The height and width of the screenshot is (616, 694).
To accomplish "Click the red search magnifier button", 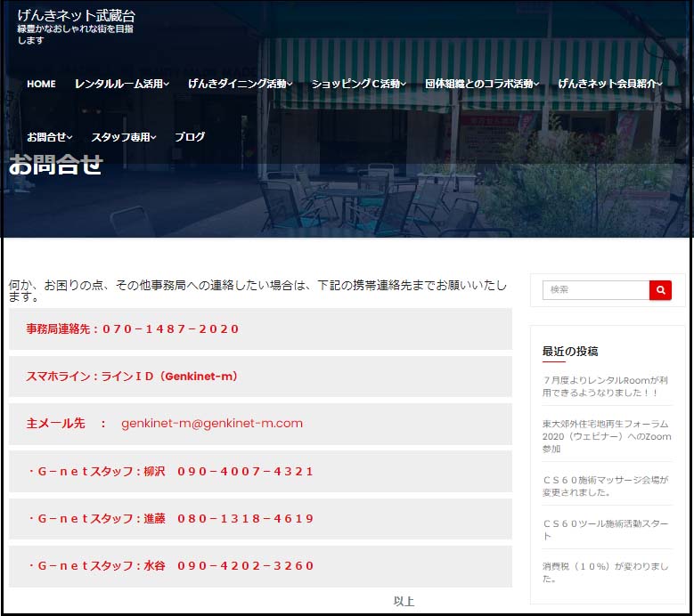I will [660, 290].
